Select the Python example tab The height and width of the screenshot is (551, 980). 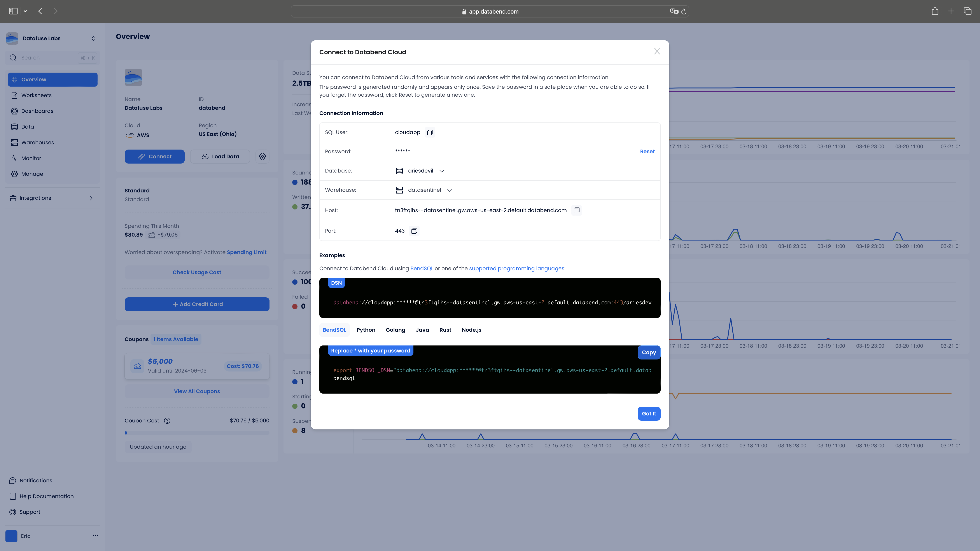click(x=366, y=330)
